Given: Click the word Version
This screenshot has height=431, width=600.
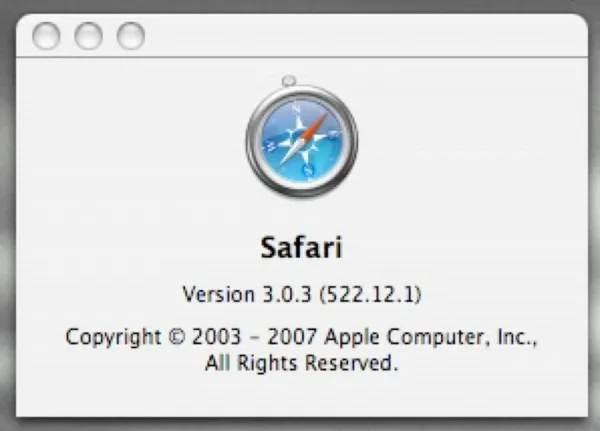Looking at the screenshot, I should (x=216, y=295).
